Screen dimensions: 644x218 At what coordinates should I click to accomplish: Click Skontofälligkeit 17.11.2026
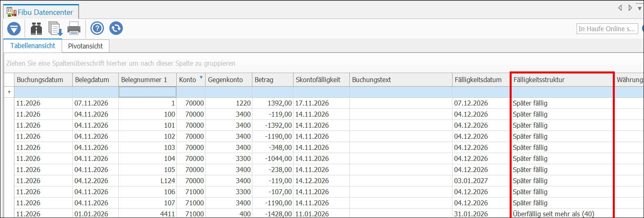coord(321,103)
